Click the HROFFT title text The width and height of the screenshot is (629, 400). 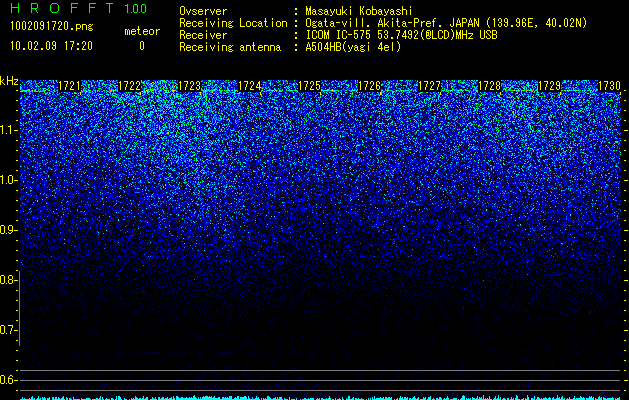62,8
